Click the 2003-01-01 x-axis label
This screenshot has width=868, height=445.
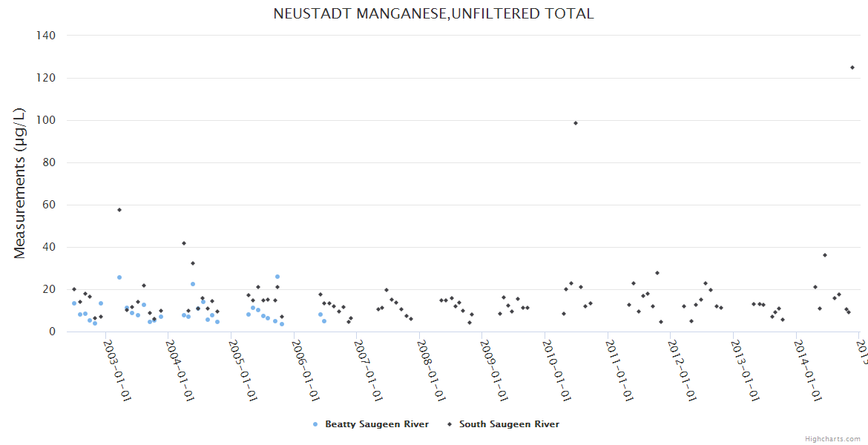tap(117, 370)
